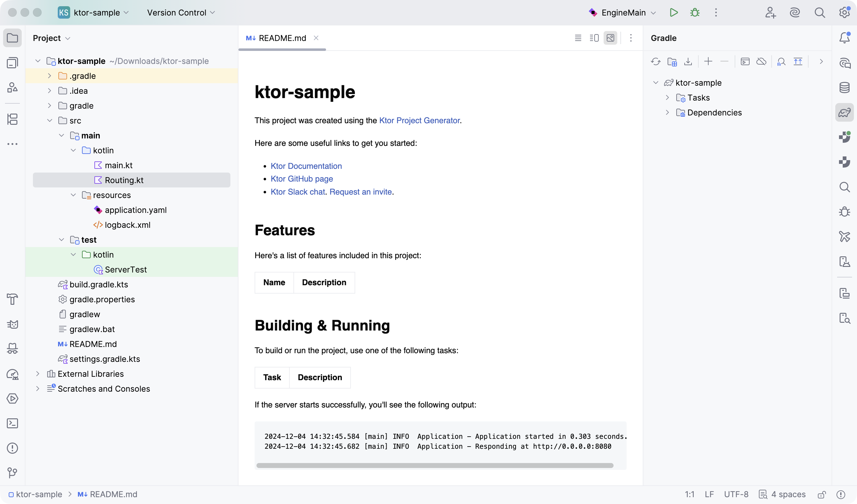Open editor tab options menu
Viewport: 857px width, 504px height.
point(631,38)
